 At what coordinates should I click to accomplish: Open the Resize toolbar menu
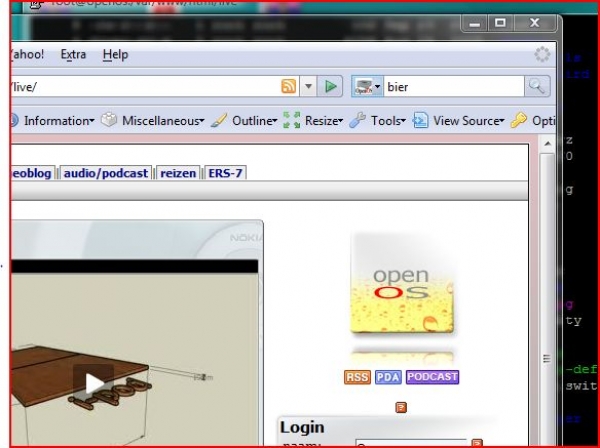(322, 120)
